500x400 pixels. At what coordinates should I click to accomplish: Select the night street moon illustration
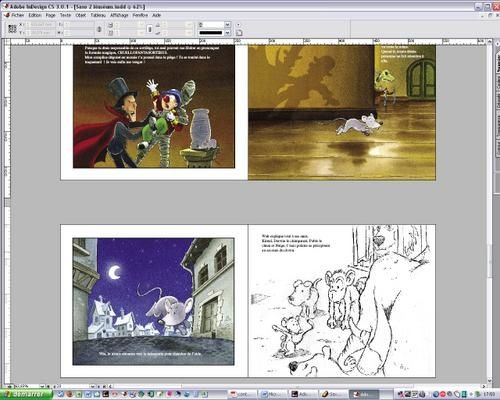pyautogui.click(x=153, y=301)
